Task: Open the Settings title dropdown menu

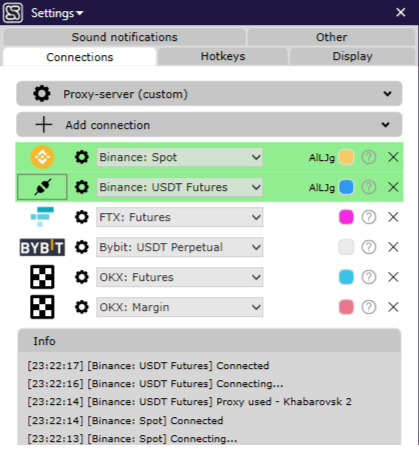Action: 57,13
